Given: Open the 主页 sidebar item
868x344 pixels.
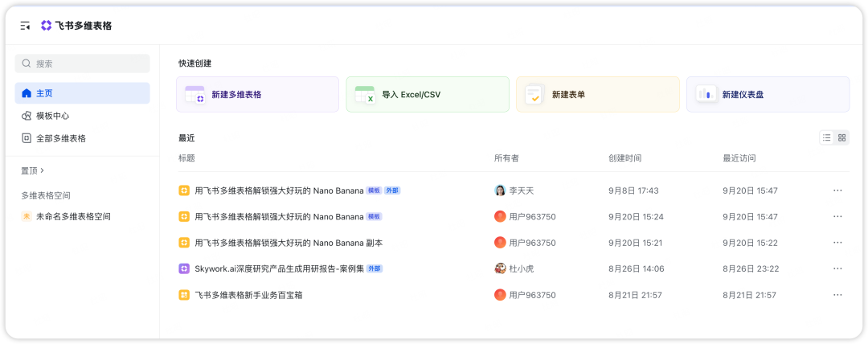Looking at the screenshot, I should pyautogui.click(x=82, y=93).
